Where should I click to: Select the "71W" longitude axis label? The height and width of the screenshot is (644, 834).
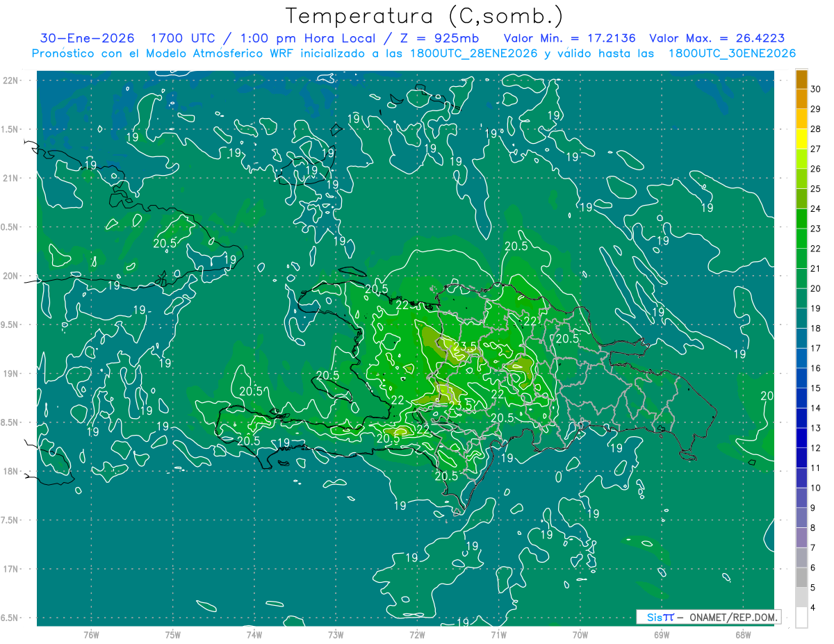[498, 634]
